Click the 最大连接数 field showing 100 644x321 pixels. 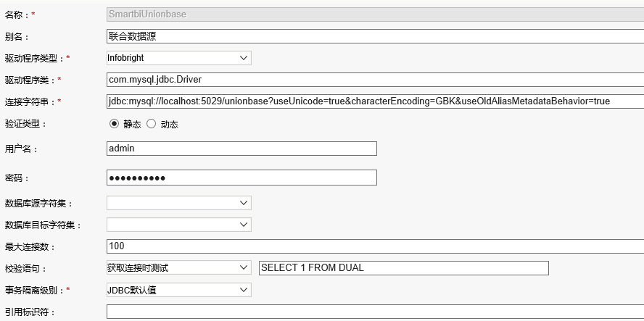pos(376,246)
